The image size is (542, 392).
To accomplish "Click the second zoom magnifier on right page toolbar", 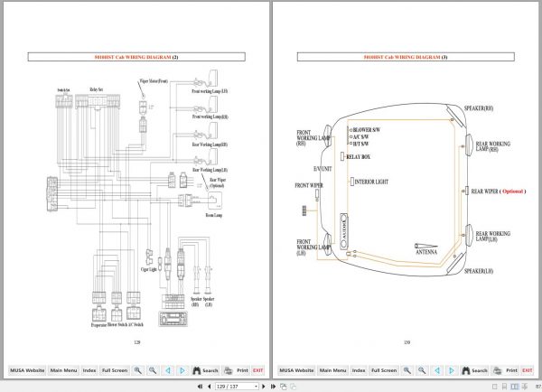I will pyautogui.click(x=422, y=370).
